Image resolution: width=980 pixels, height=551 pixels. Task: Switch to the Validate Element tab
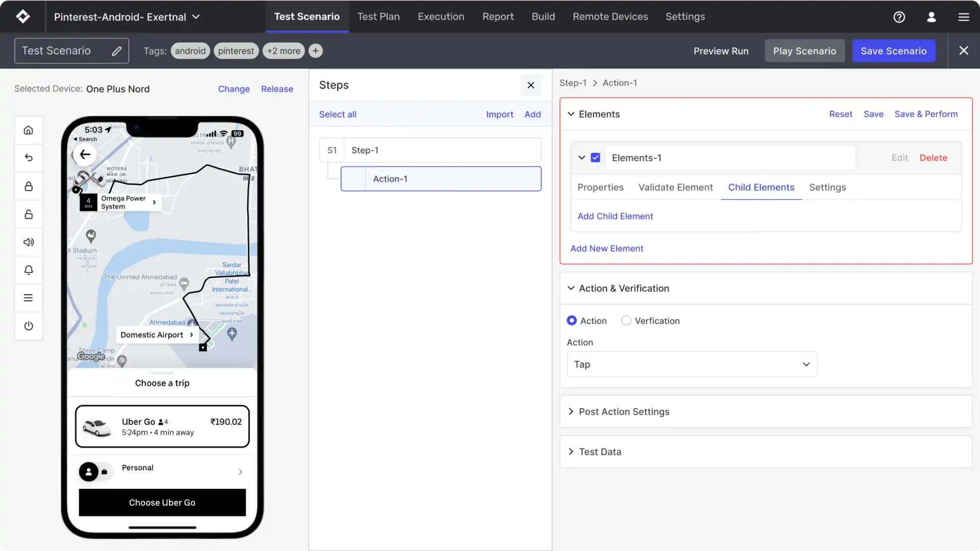pos(676,188)
